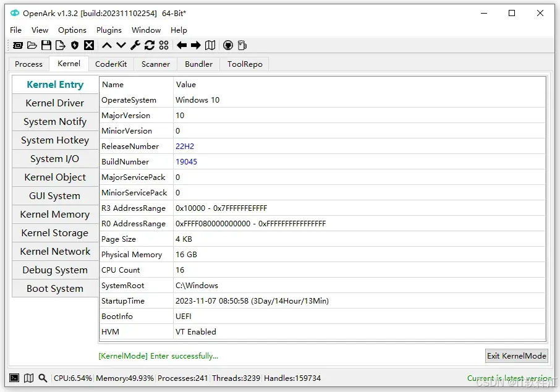This screenshot has height=392, width=560.
Task: Open the File menu
Action: (x=15, y=30)
